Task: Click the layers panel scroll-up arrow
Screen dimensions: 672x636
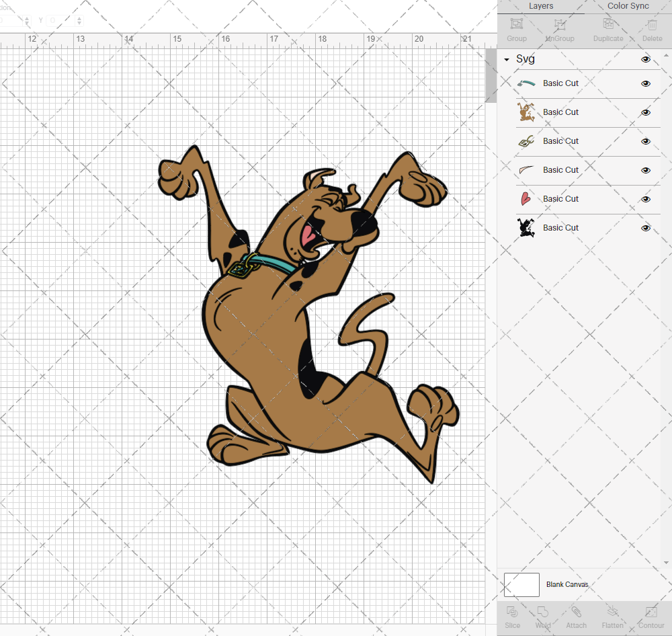Action: click(666, 56)
